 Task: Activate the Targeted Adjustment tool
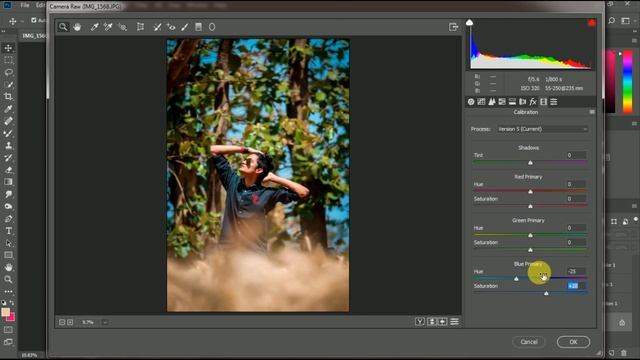pyautogui.click(x=122, y=27)
